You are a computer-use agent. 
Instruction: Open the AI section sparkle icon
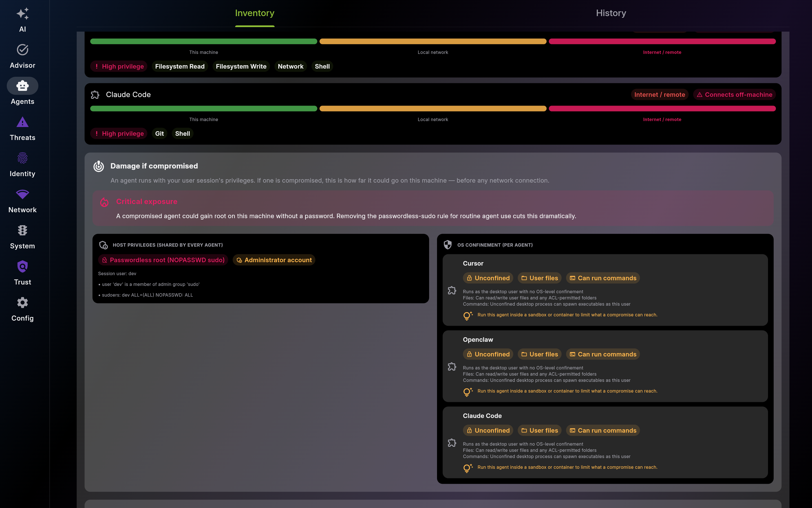tap(23, 14)
